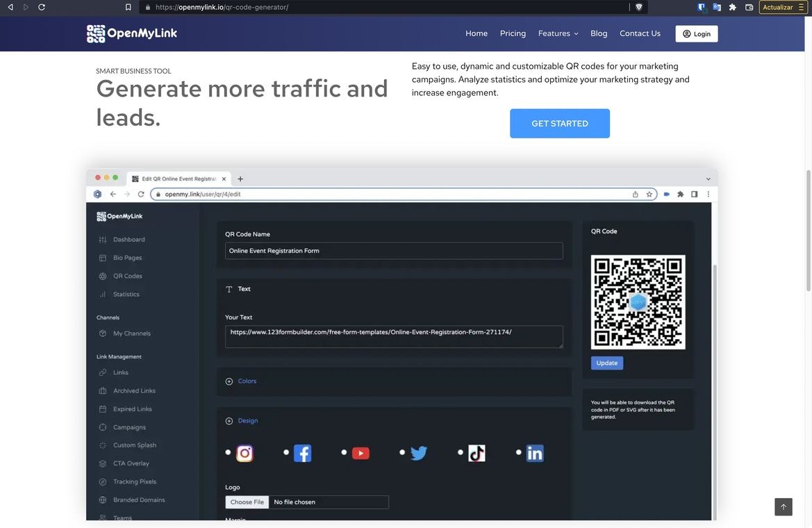The width and height of the screenshot is (812, 528).
Task: Click the tab list chevron in screenshot
Action: pyautogui.click(x=708, y=179)
